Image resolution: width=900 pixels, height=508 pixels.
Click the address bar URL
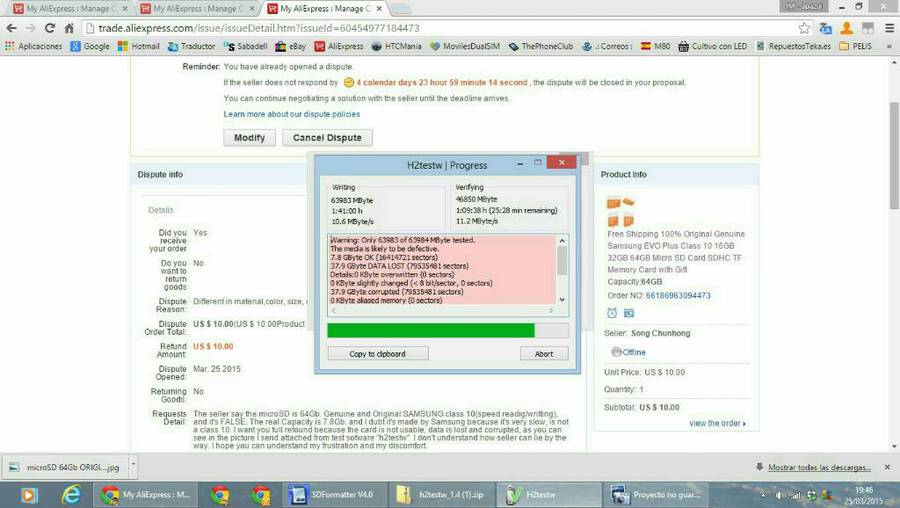pyautogui.click(x=258, y=28)
